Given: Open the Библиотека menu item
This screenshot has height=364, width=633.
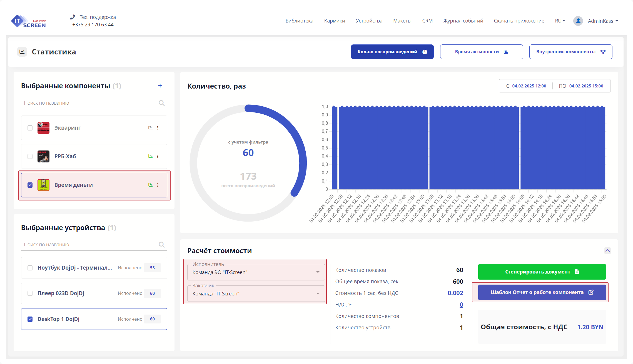Looking at the screenshot, I should pos(299,21).
